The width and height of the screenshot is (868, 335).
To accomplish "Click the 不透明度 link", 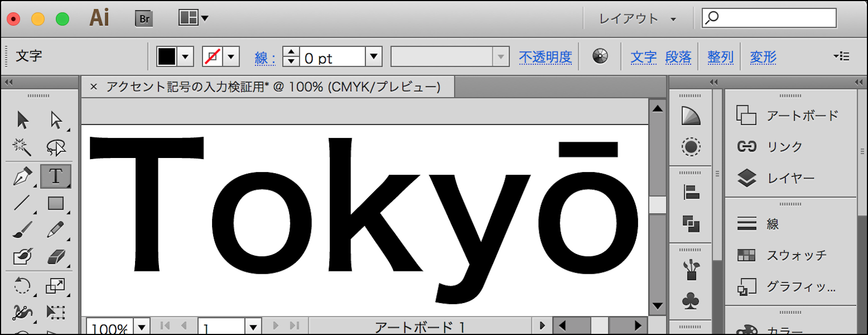I will pyautogui.click(x=545, y=57).
